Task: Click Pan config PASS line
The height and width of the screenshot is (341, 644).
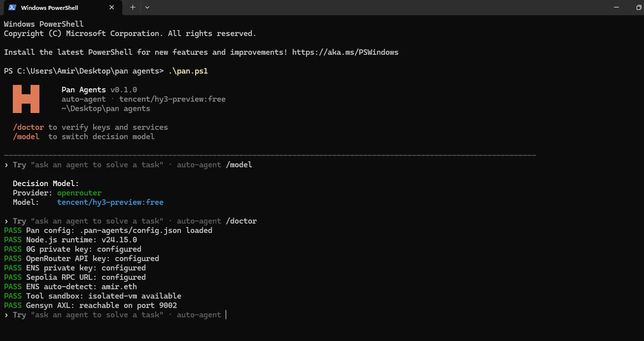Action: (108, 230)
